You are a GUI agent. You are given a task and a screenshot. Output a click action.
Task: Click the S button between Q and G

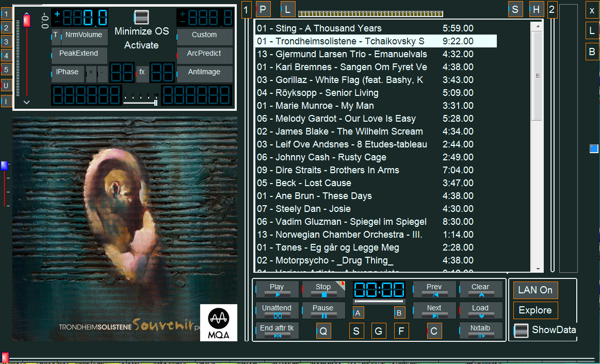[x=356, y=330]
